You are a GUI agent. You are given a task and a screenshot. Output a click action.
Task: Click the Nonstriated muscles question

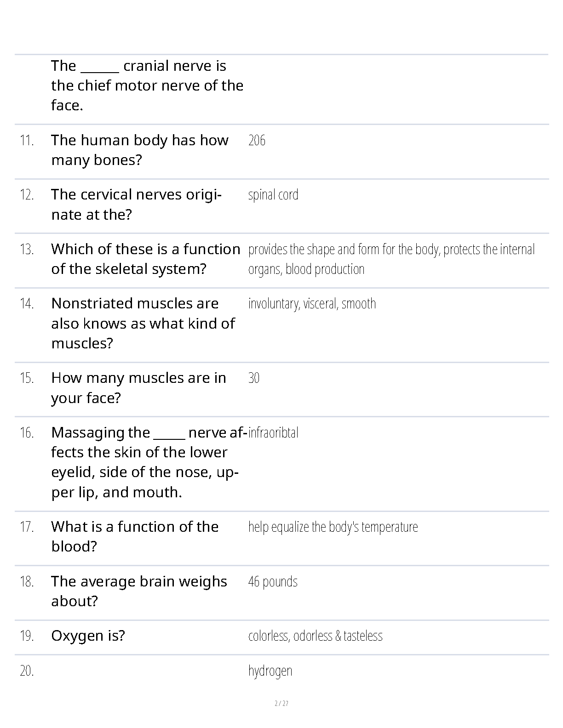(143, 323)
